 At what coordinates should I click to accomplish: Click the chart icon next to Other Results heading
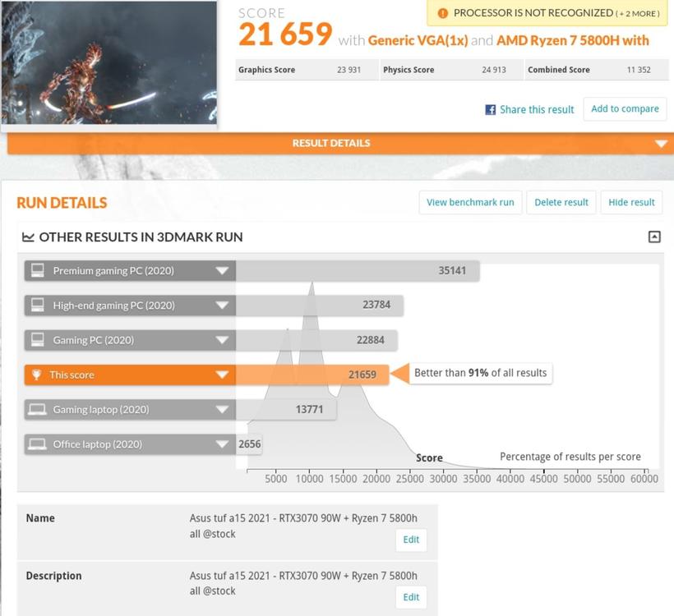[28, 237]
